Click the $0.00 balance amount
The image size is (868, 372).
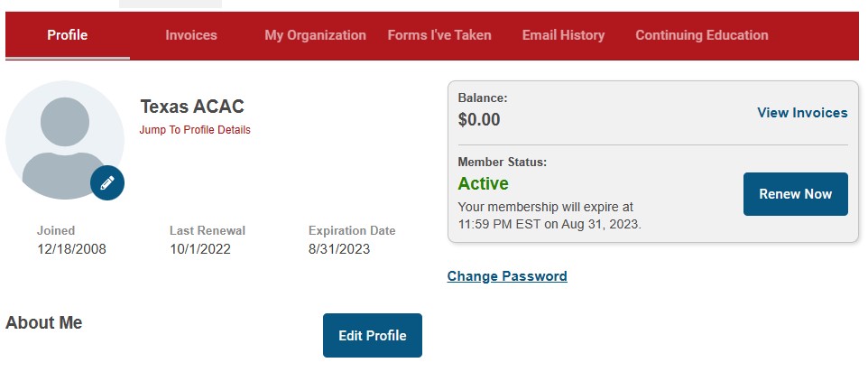tap(479, 119)
